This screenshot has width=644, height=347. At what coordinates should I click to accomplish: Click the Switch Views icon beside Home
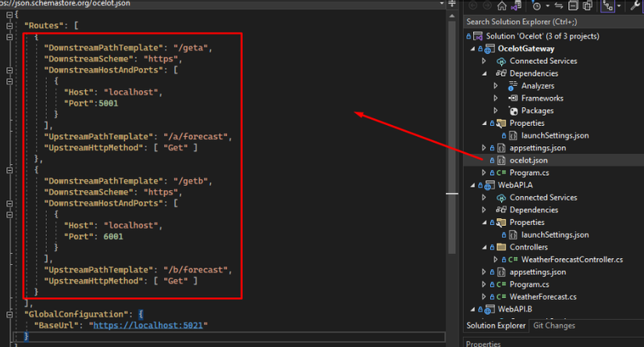[516, 5]
